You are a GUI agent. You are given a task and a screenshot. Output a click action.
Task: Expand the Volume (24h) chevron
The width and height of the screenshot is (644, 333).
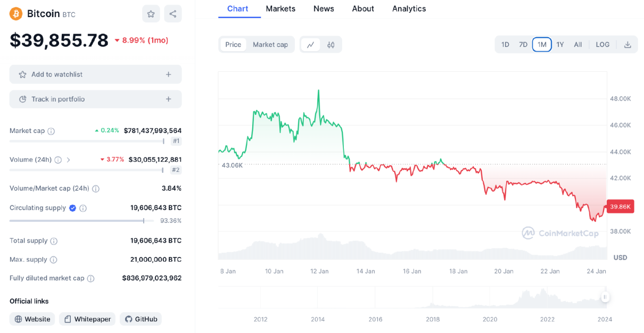[x=68, y=160]
